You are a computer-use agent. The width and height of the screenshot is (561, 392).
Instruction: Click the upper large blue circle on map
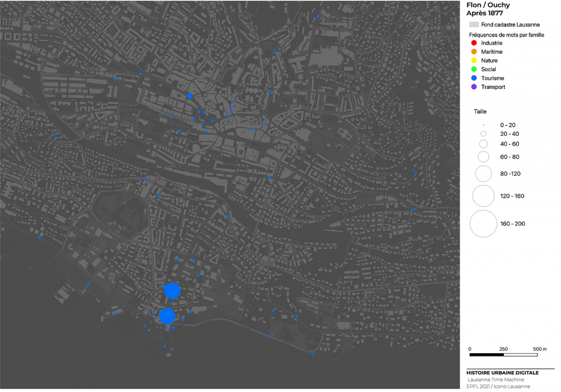coord(173,291)
